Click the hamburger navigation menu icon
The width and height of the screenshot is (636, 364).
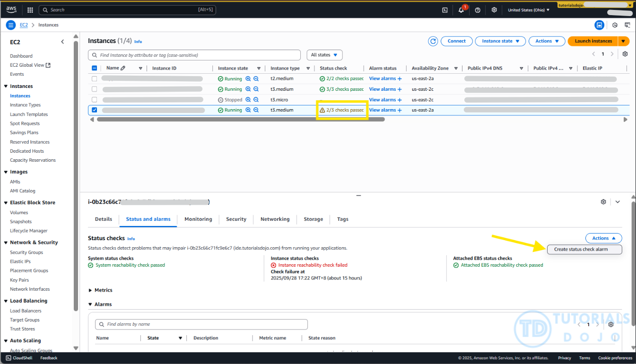pyautogui.click(x=11, y=25)
